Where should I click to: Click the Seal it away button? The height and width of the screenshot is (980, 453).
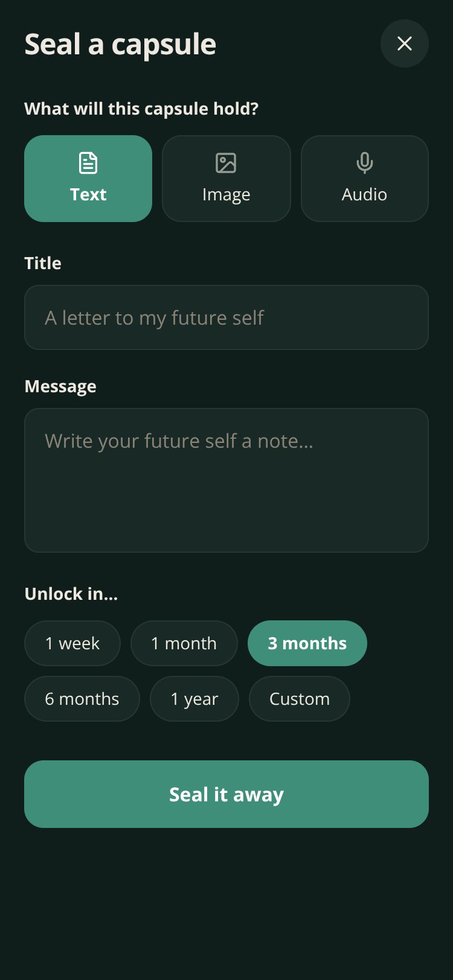(x=226, y=794)
